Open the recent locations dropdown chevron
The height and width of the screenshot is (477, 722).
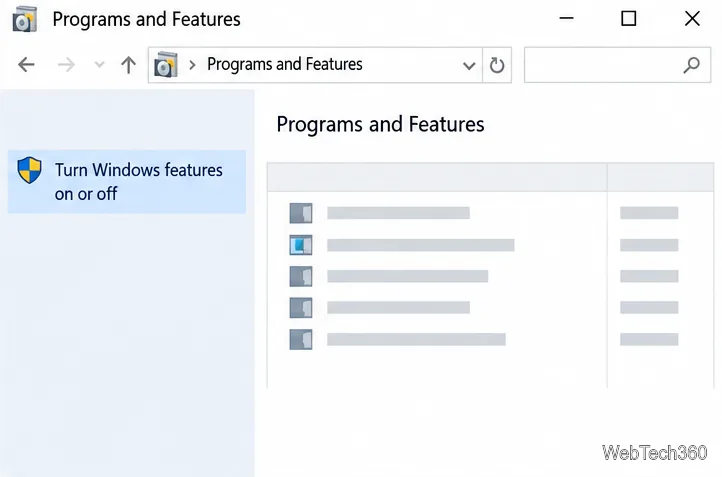(x=99, y=64)
